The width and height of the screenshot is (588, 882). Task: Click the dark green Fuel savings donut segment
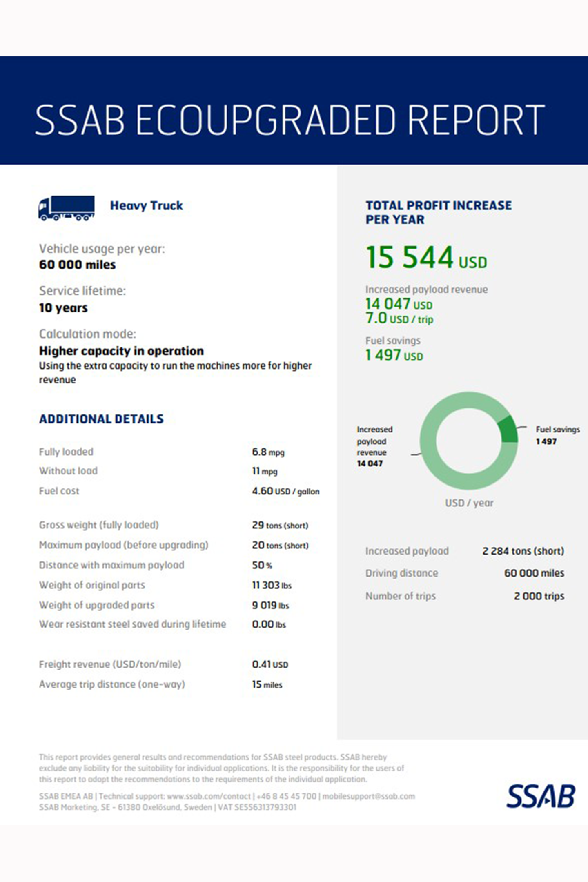click(509, 429)
